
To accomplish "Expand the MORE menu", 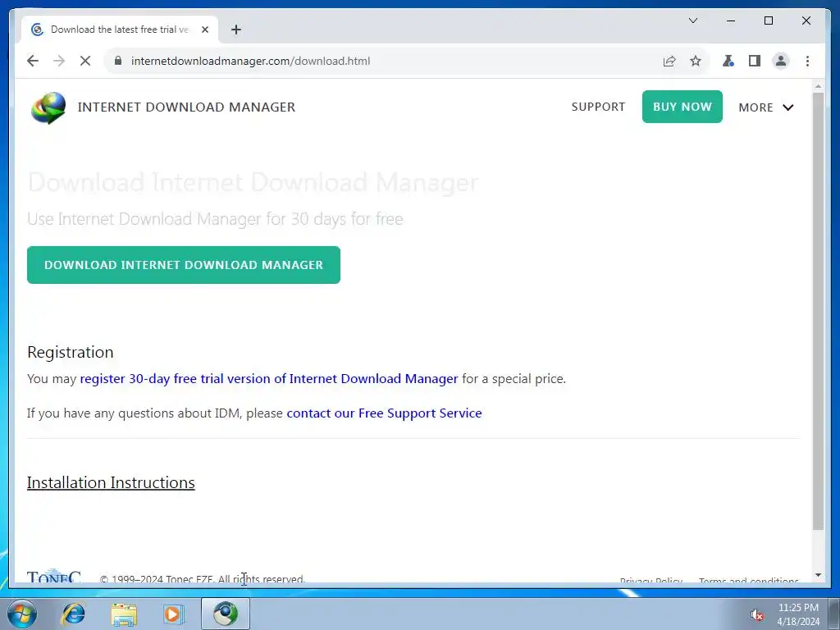I will point(765,107).
